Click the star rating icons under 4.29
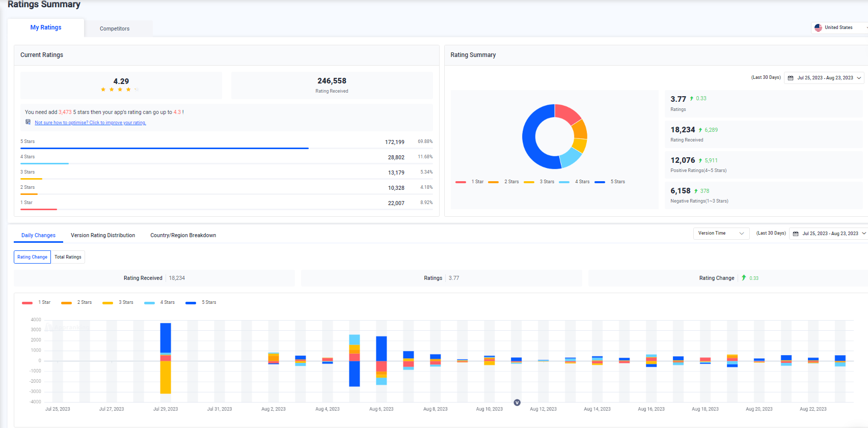Viewport: 868px width, 428px height. coord(120,90)
